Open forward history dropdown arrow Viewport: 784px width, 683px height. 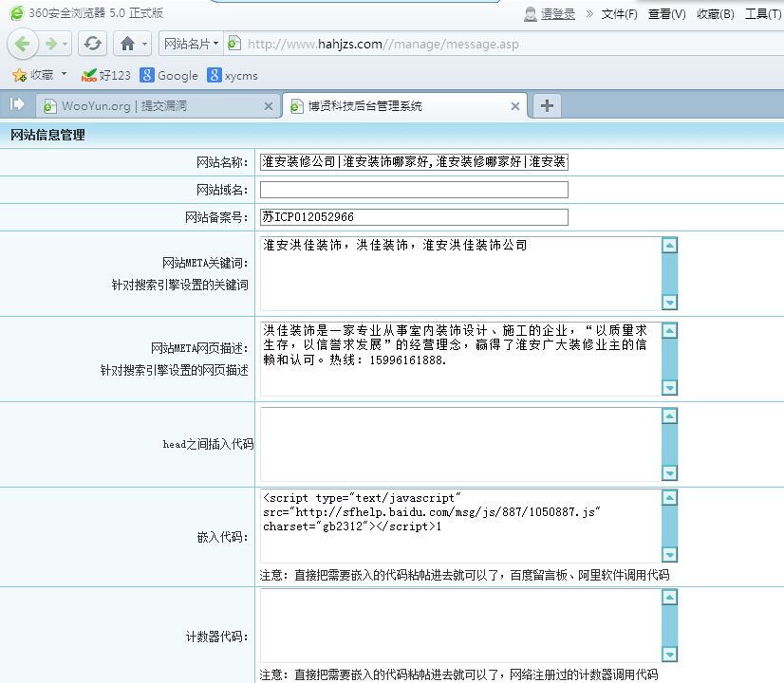[65, 44]
